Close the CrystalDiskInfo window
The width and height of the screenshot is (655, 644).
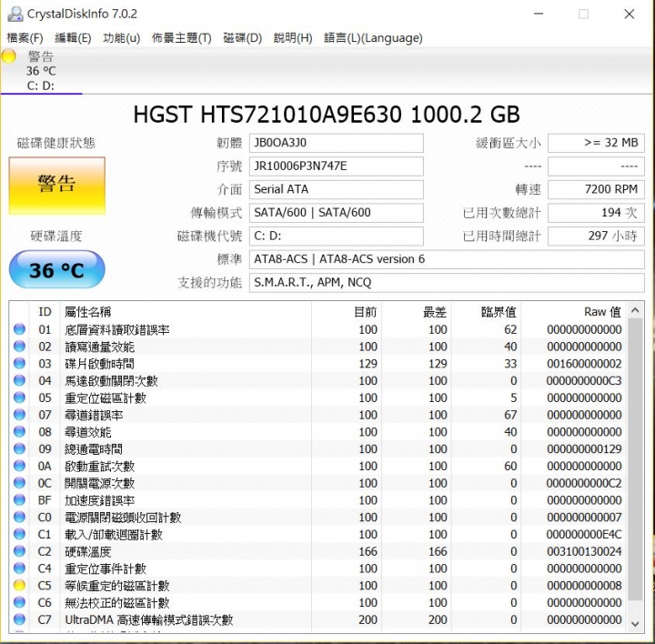pos(630,14)
